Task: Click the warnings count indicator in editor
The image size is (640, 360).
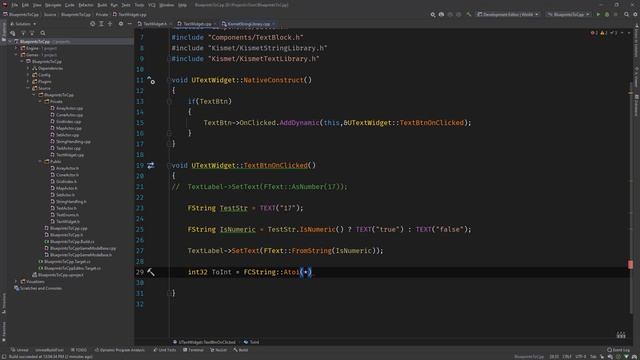Action: click(x=604, y=33)
